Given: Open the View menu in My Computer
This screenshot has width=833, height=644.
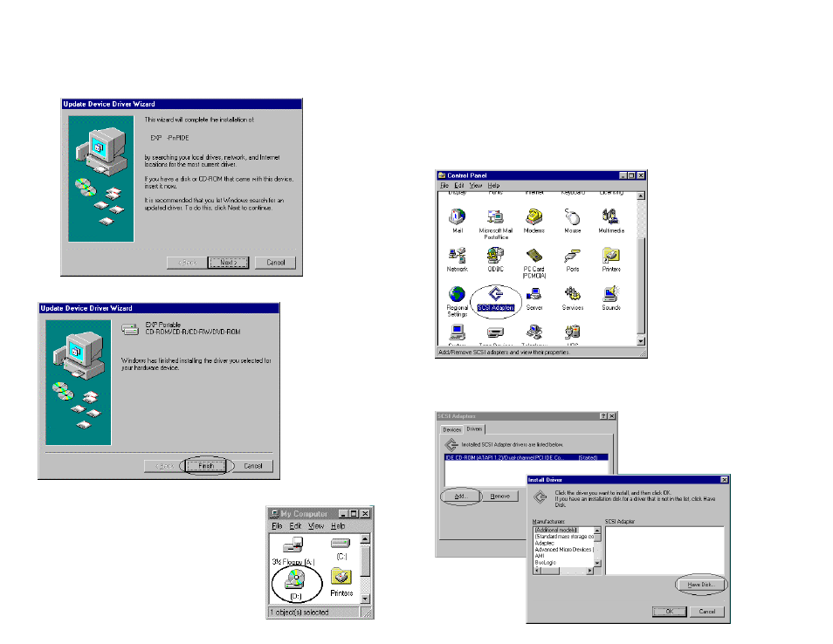Looking at the screenshot, I should pyautogui.click(x=315, y=525).
